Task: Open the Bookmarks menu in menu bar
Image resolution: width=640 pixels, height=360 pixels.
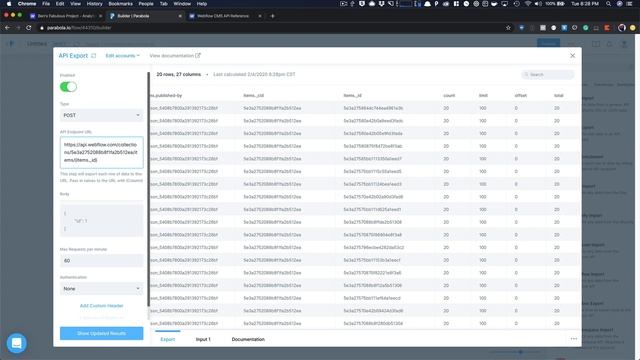Action: pos(120,4)
